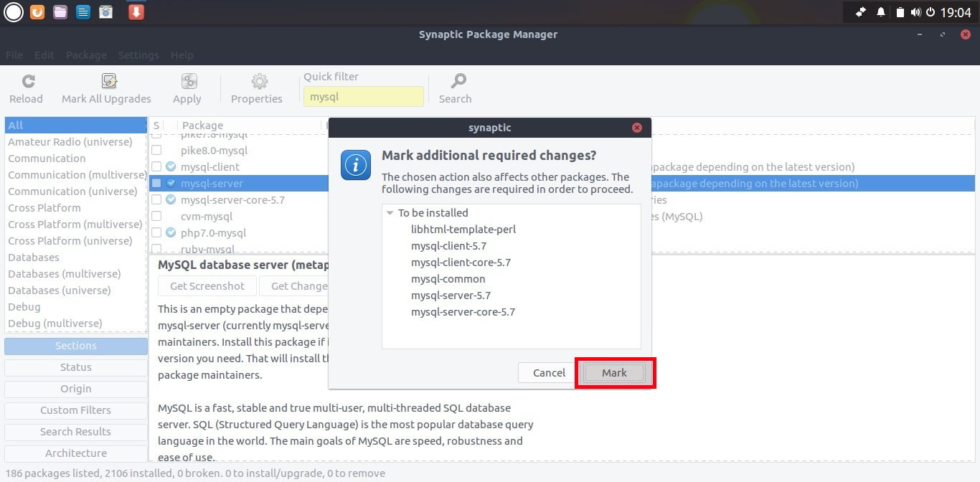Image resolution: width=980 pixels, height=482 pixels.
Task: Open the File menu
Action: [x=14, y=55]
